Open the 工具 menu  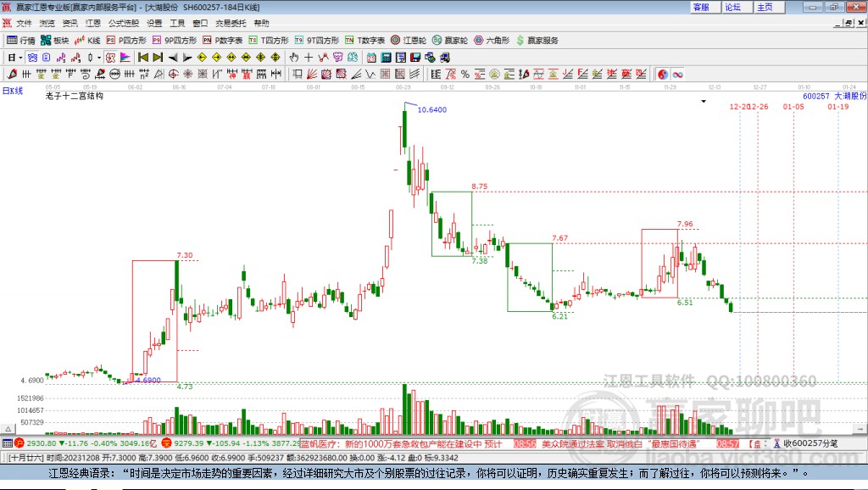click(177, 23)
